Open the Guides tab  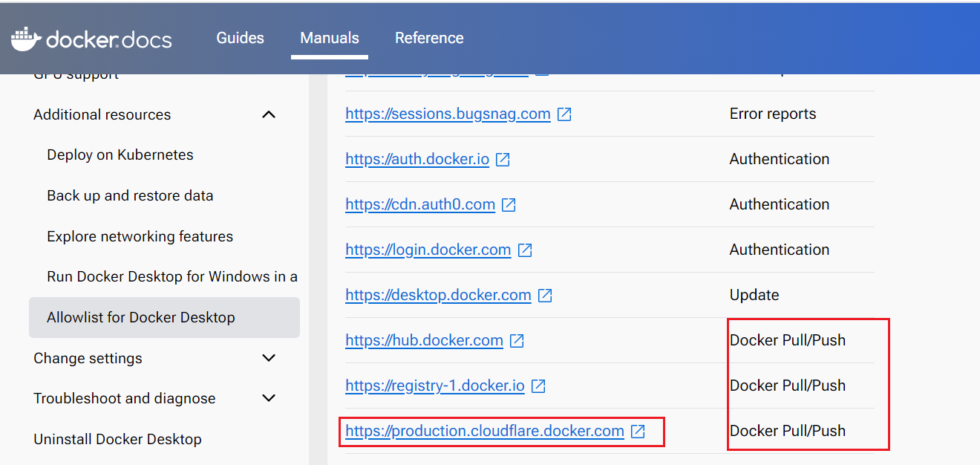[240, 38]
